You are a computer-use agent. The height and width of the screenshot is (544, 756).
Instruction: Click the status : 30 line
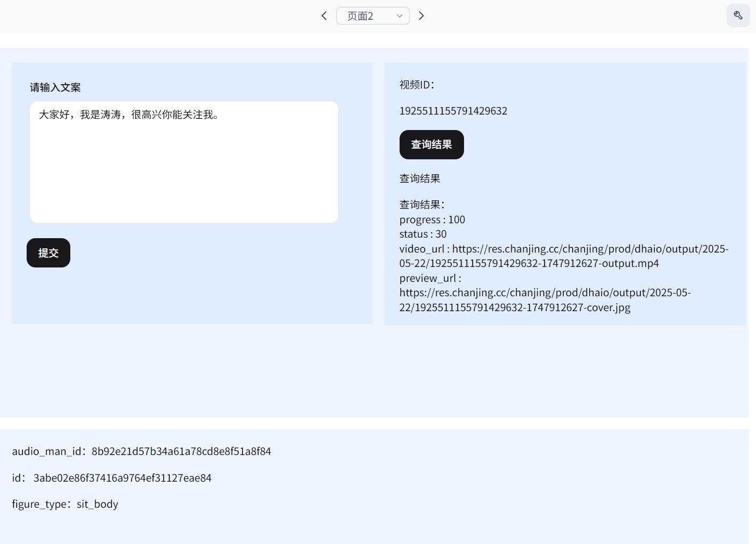[423, 234]
